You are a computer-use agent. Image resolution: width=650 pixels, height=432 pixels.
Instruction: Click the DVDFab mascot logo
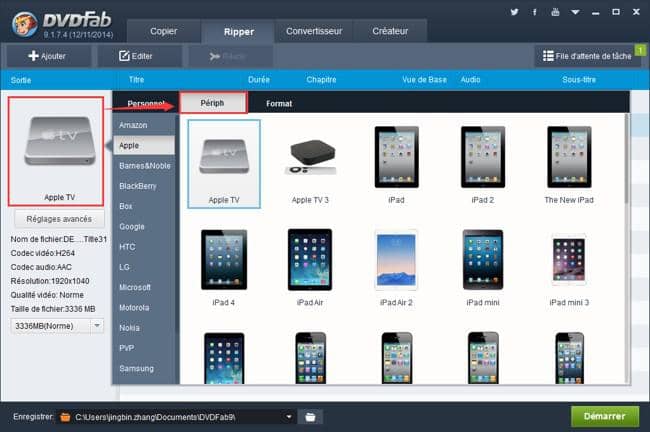[24, 24]
